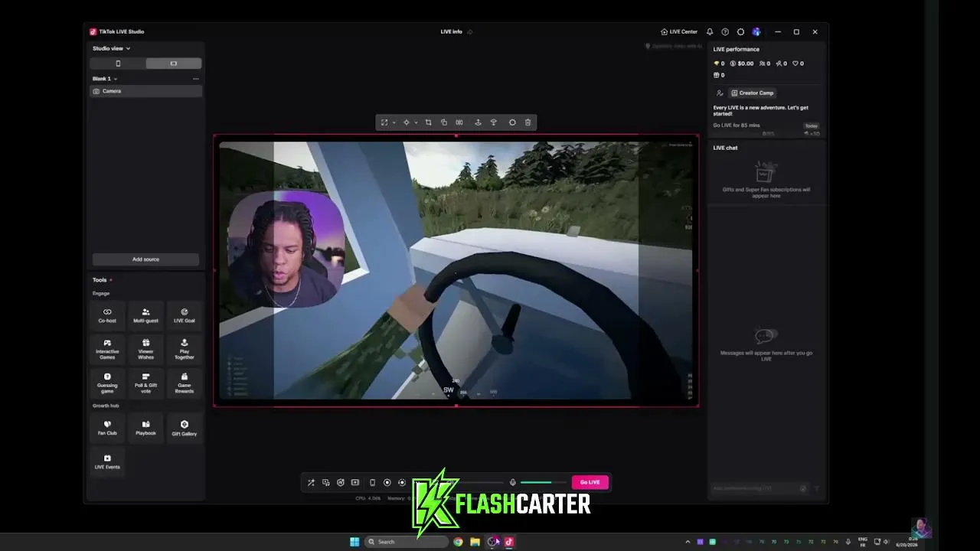980x551 pixels.
Task: Click the Windows taskbar Search box
Action: click(x=407, y=542)
